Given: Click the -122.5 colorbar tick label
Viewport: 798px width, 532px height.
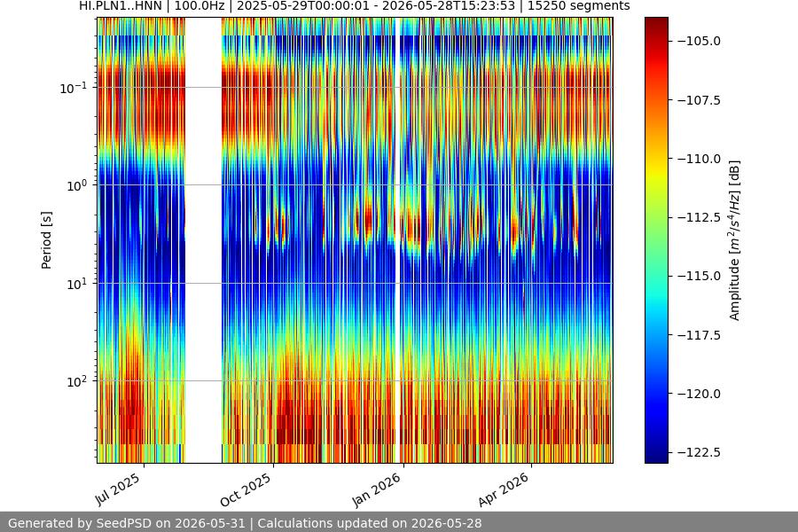Looking at the screenshot, I should [700, 452].
